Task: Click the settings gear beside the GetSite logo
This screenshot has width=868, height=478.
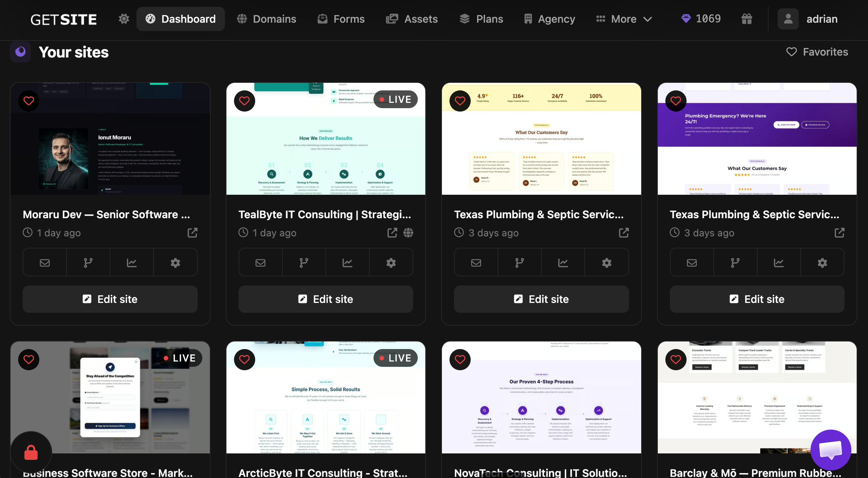Action: point(123,19)
